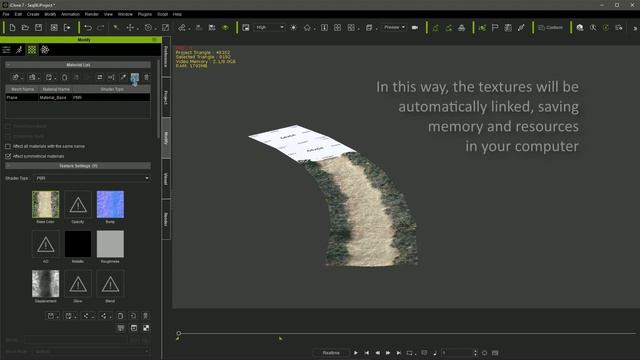Open the Project side tab
The width and height of the screenshot is (640, 360).
(x=166, y=97)
